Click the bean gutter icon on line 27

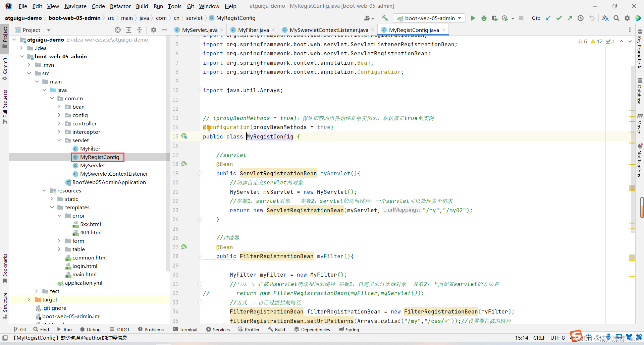point(184,247)
